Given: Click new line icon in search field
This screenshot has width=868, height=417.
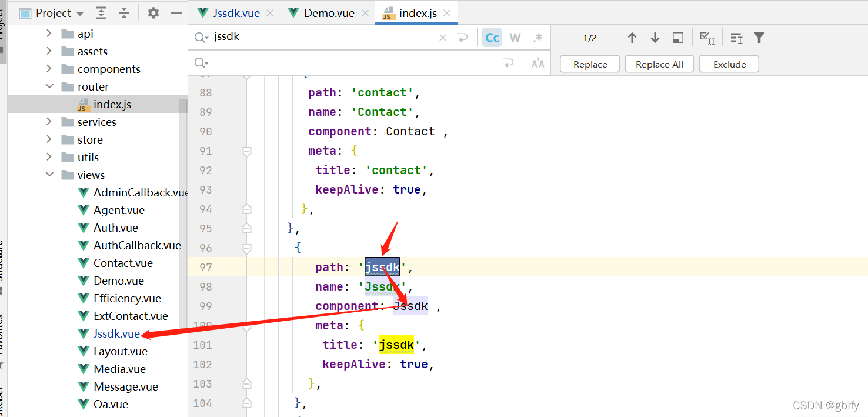Looking at the screenshot, I should (x=463, y=38).
